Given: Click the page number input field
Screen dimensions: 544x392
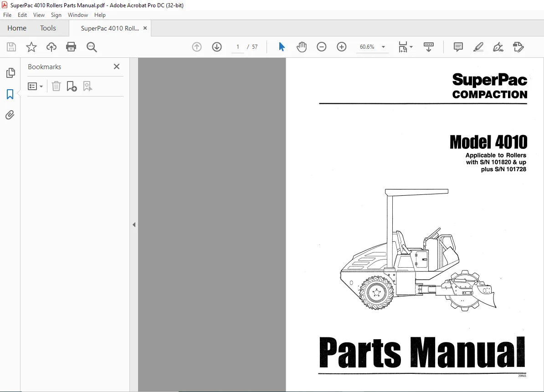Looking at the screenshot, I should click(x=238, y=47).
